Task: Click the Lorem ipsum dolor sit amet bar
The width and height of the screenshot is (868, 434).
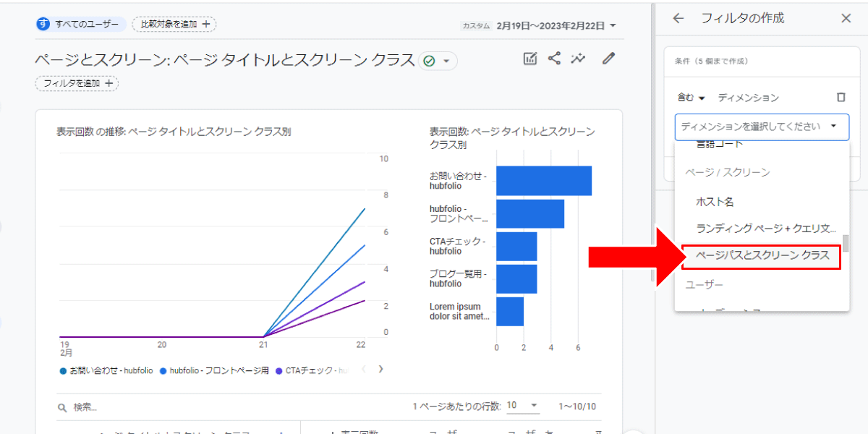Action: [x=509, y=312]
